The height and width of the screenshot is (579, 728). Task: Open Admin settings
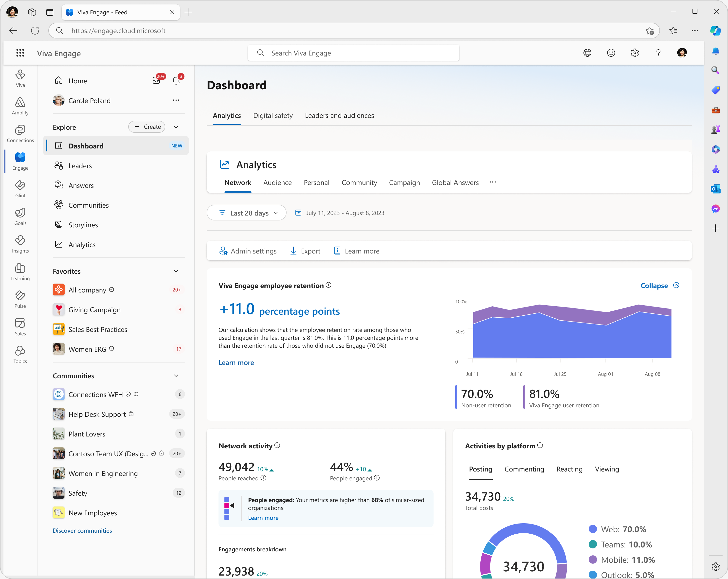248,251
